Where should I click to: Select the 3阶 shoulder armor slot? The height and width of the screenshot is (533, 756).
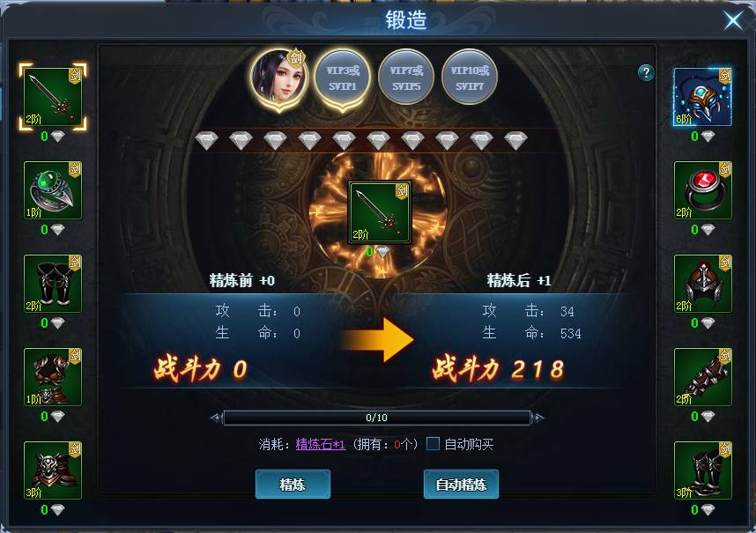[53, 470]
